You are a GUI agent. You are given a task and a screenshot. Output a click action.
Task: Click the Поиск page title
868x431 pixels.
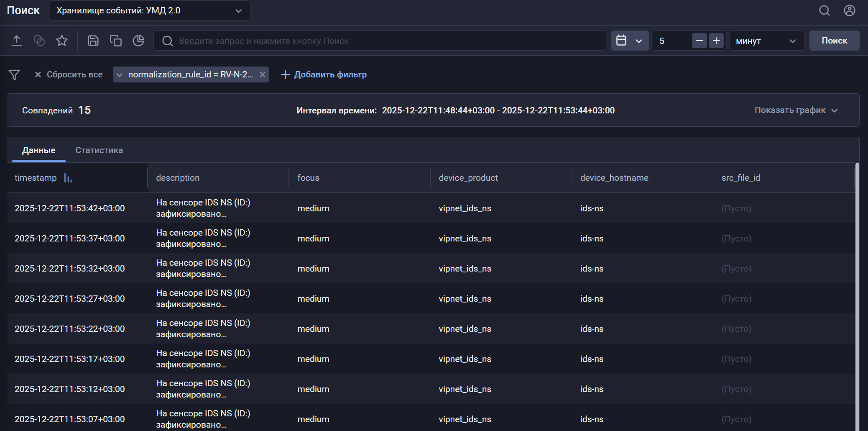click(x=23, y=10)
